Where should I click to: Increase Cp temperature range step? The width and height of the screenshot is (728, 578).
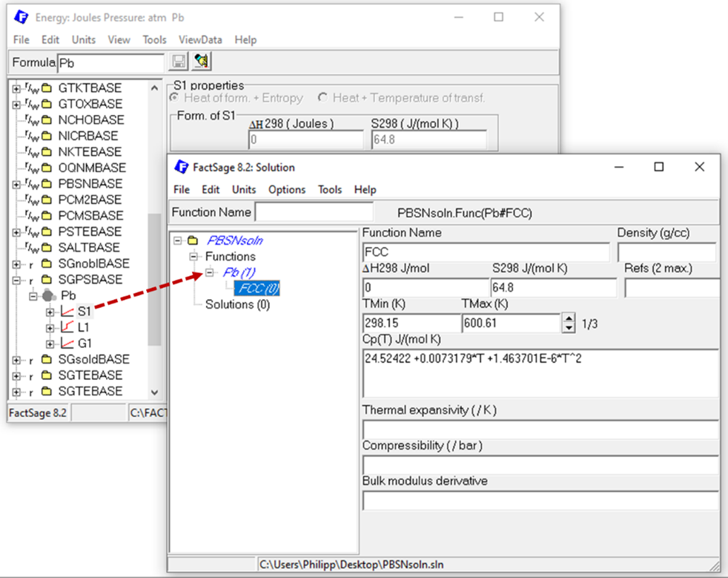pyautogui.click(x=569, y=318)
